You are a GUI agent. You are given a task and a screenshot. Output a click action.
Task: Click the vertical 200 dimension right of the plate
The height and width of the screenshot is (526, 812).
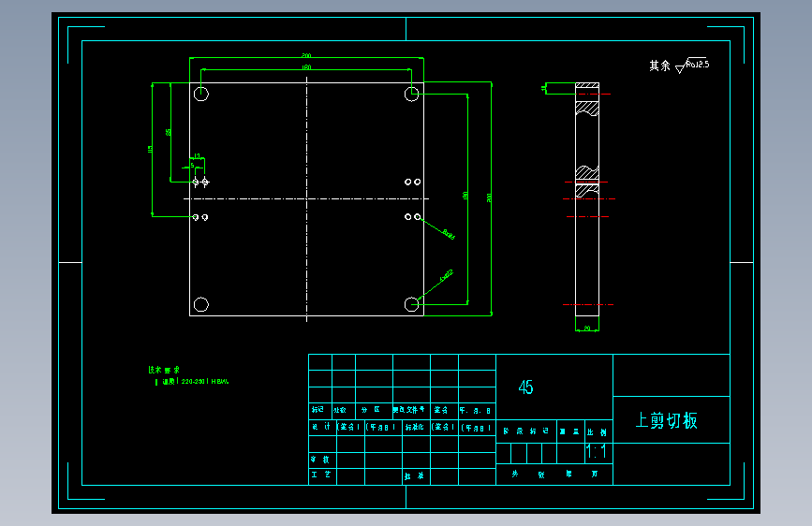(x=490, y=197)
